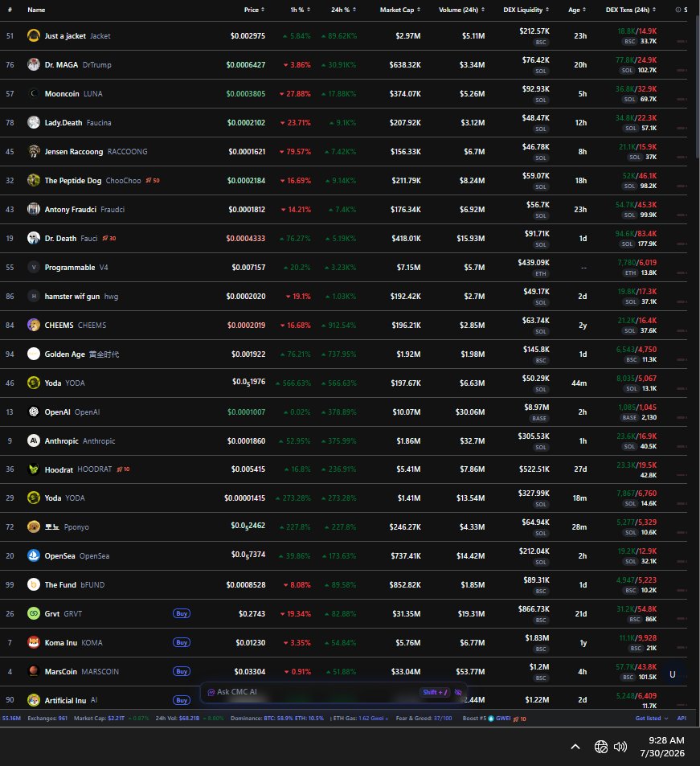
Task: Click the Buy button for Koma Inu
Action: [x=182, y=642]
